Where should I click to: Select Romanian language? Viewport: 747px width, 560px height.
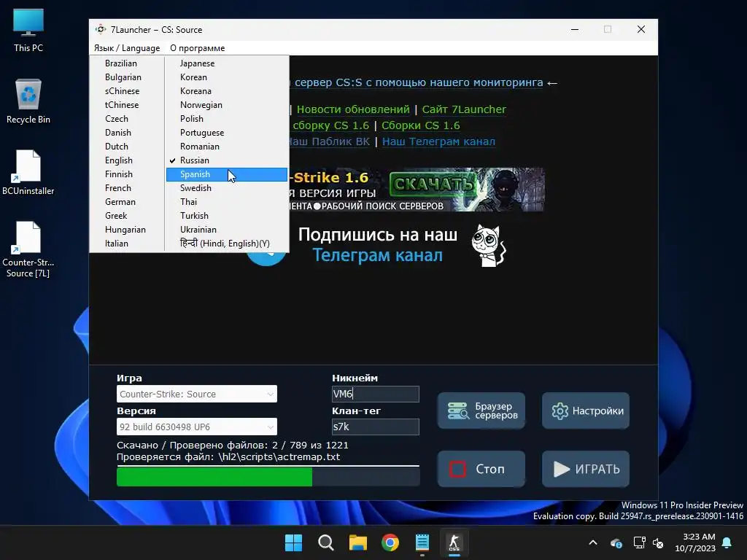[x=227, y=146]
